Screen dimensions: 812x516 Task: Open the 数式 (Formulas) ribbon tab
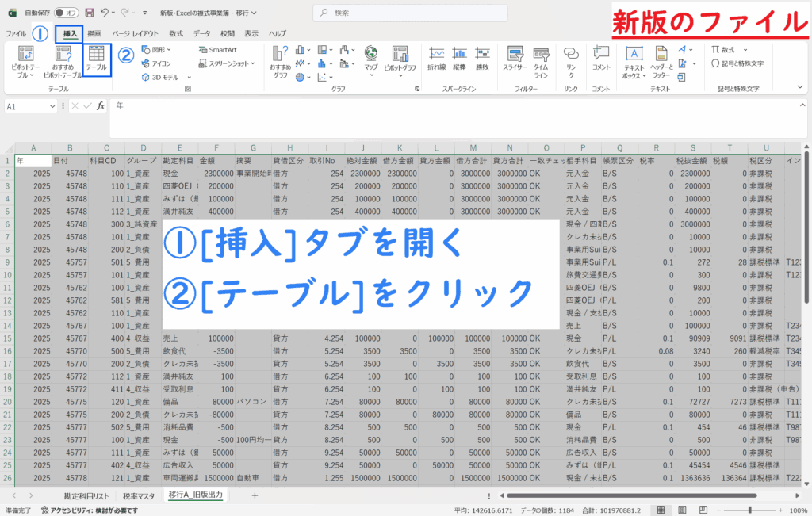(176, 34)
